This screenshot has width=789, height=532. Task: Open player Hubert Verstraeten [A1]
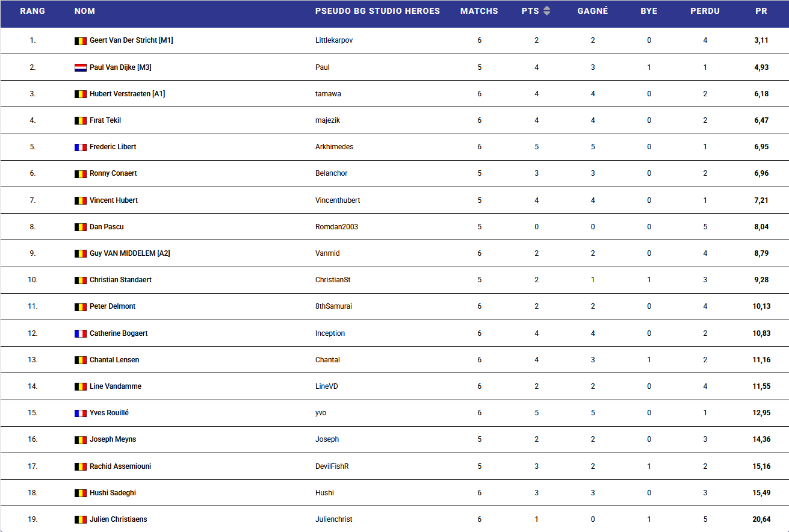tap(127, 94)
